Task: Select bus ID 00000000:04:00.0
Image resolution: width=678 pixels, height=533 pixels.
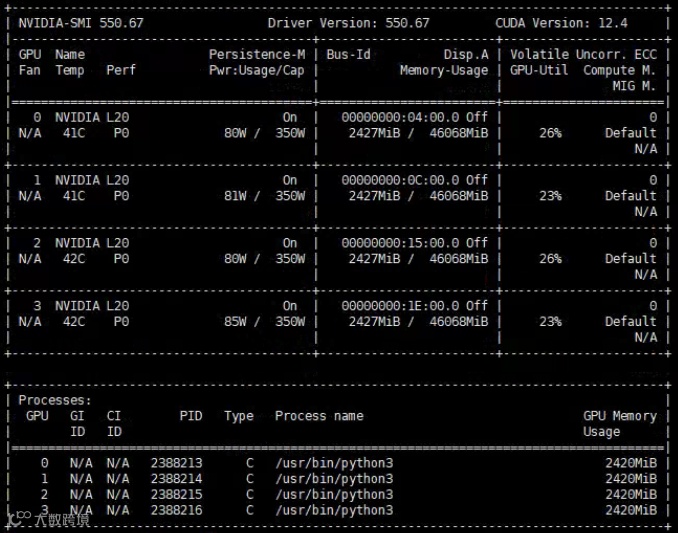Action: click(400, 117)
